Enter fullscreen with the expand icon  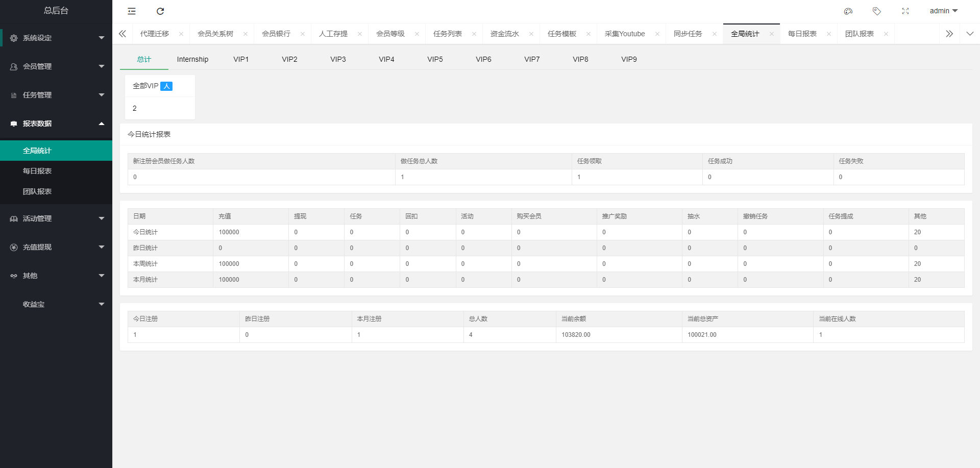[905, 11]
